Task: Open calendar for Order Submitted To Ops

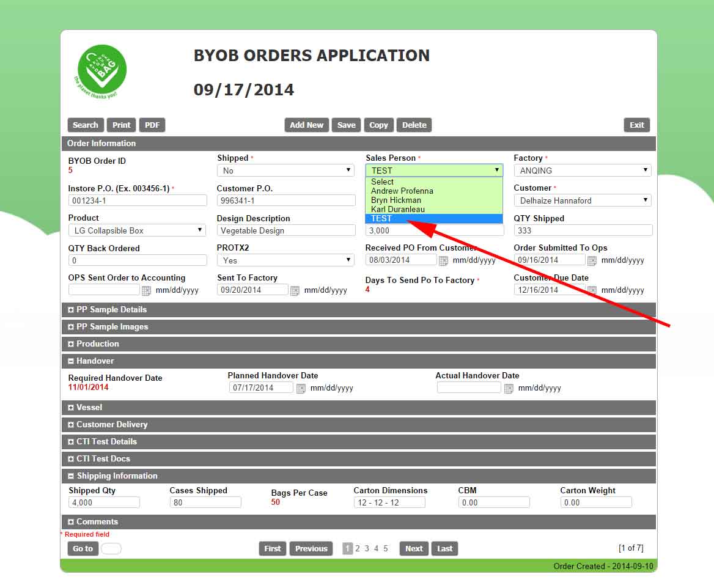Action: pos(592,260)
